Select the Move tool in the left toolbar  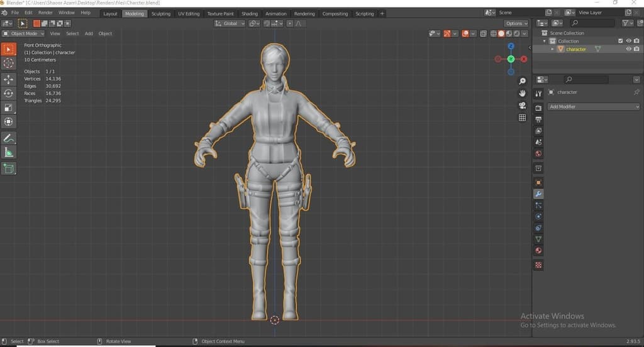point(8,79)
